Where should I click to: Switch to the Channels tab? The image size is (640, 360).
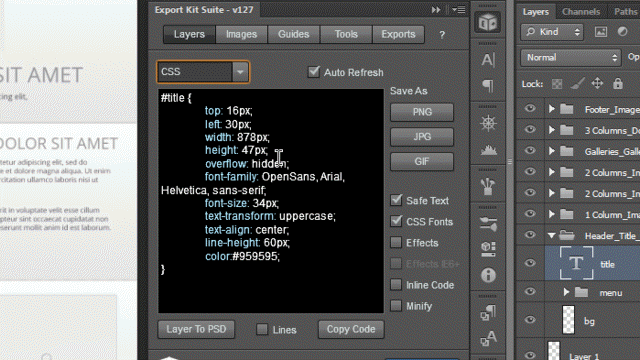coord(581,11)
